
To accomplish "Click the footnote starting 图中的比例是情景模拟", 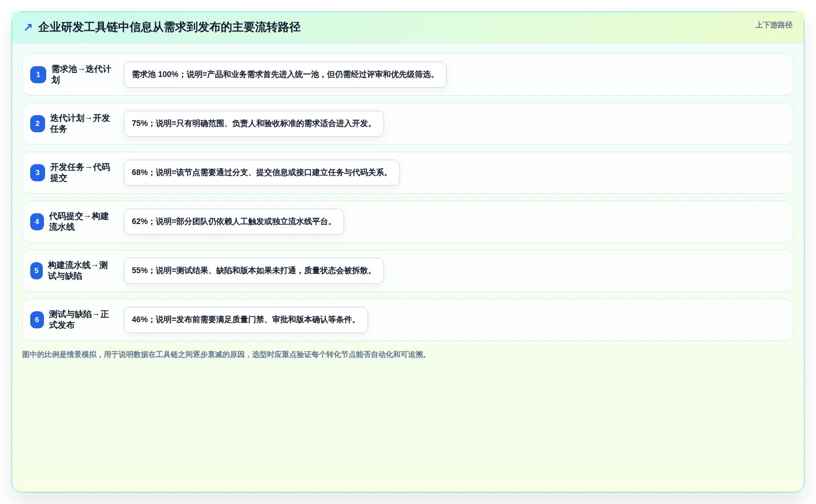I will pos(226,355).
